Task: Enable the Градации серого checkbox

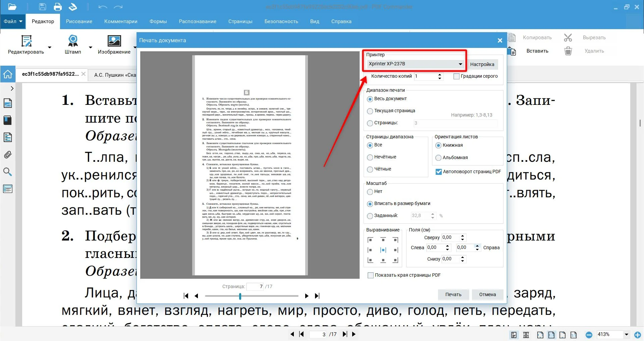Action: point(456,76)
